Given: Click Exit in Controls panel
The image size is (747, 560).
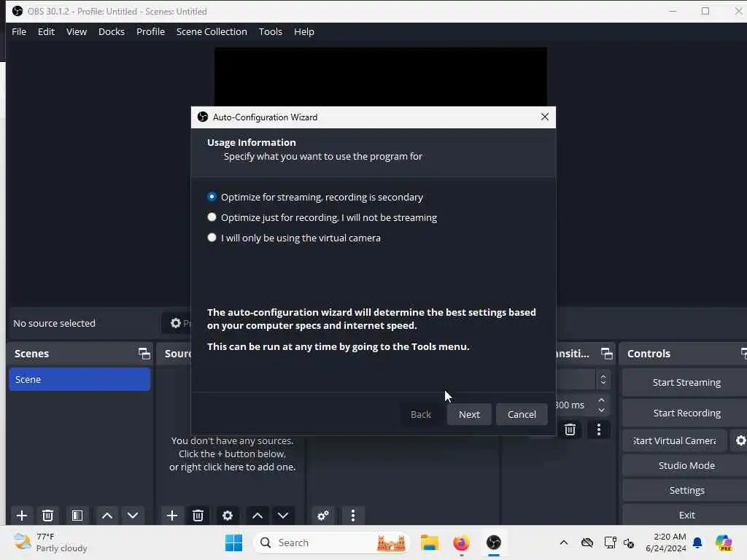Looking at the screenshot, I should [686, 515].
